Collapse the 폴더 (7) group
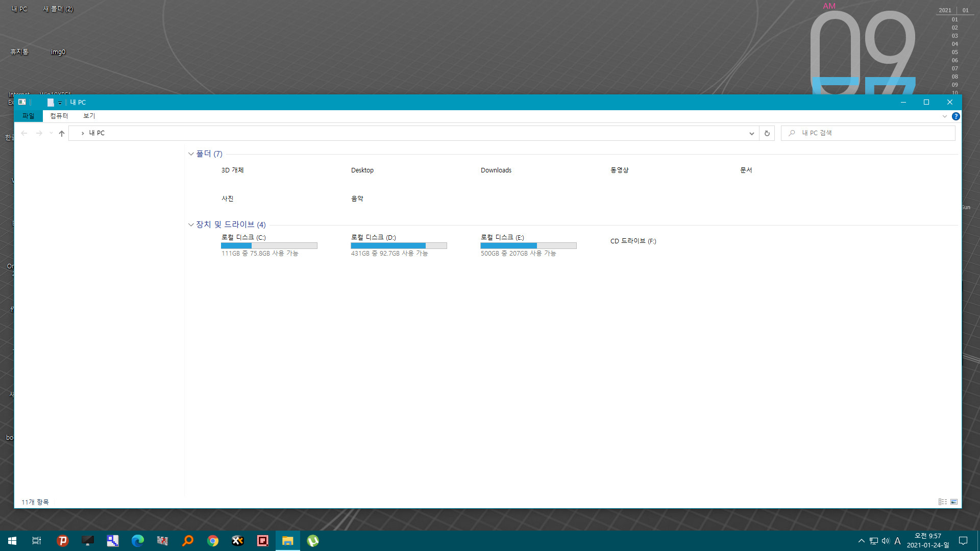The height and width of the screenshot is (551, 980). point(191,154)
